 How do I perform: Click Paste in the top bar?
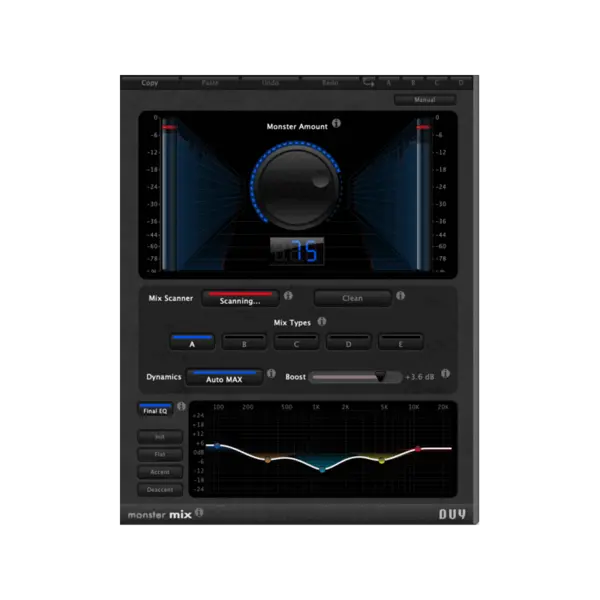(210, 83)
